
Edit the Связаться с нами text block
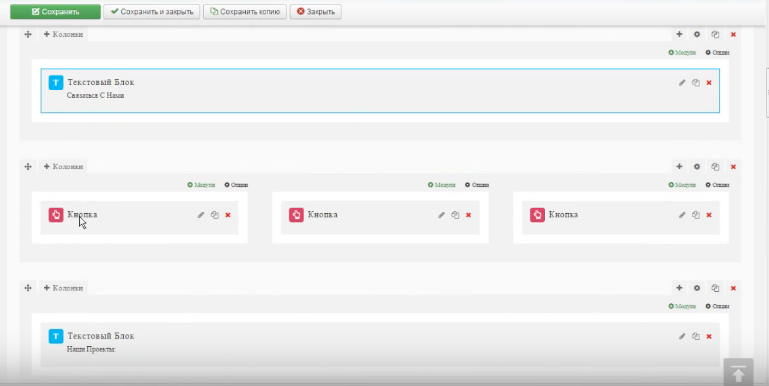click(x=682, y=83)
